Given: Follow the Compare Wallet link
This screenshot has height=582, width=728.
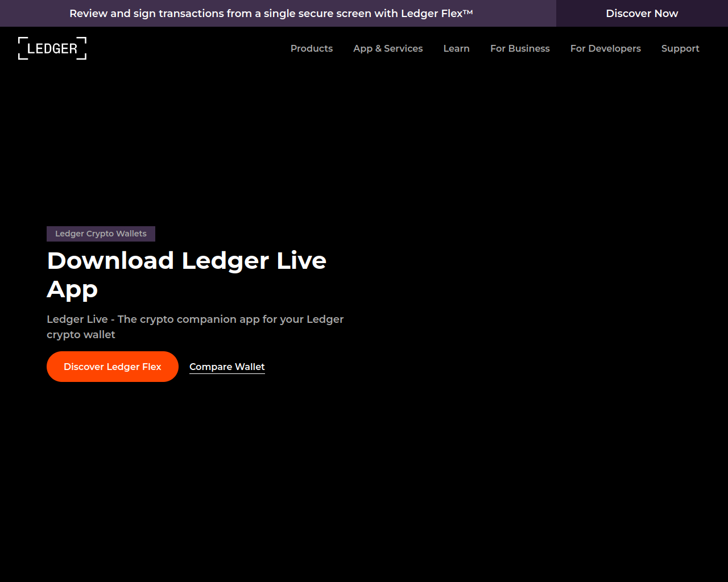Looking at the screenshot, I should [227, 367].
